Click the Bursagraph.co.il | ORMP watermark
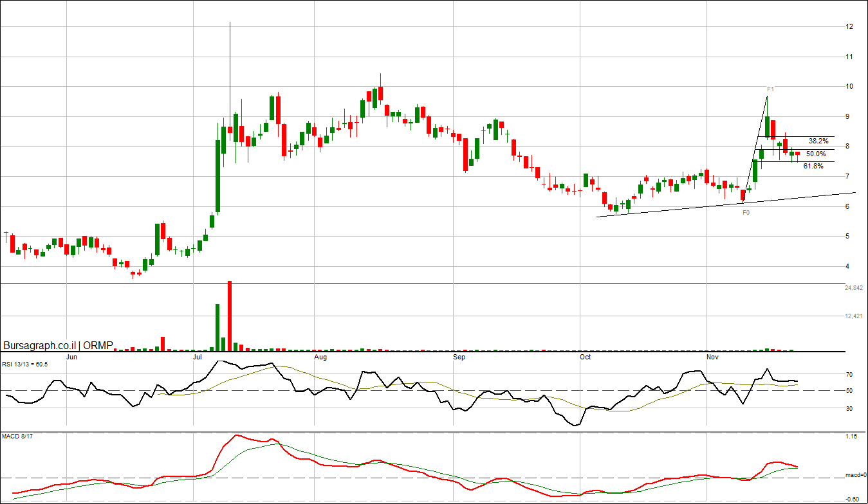Screen dimensions: 868x504 (58, 346)
